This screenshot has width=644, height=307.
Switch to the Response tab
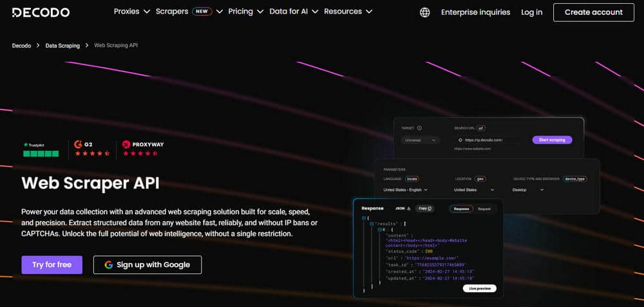point(461,209)
